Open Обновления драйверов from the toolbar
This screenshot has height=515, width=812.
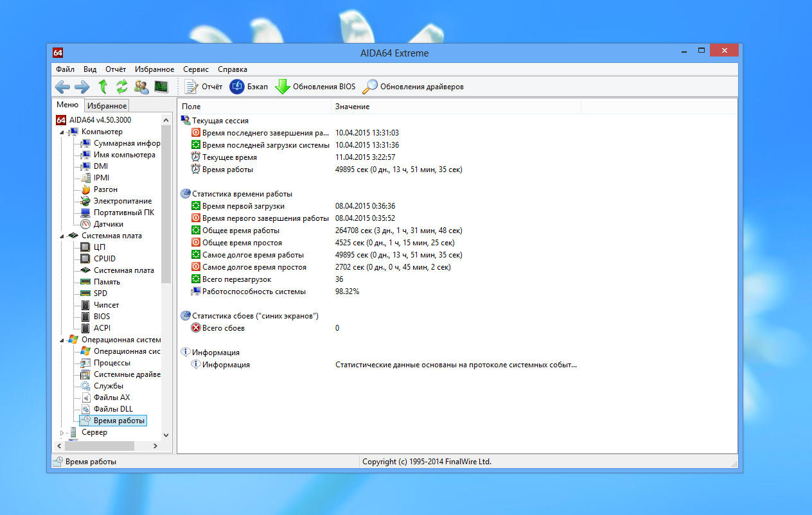click(x=412, y=87)
